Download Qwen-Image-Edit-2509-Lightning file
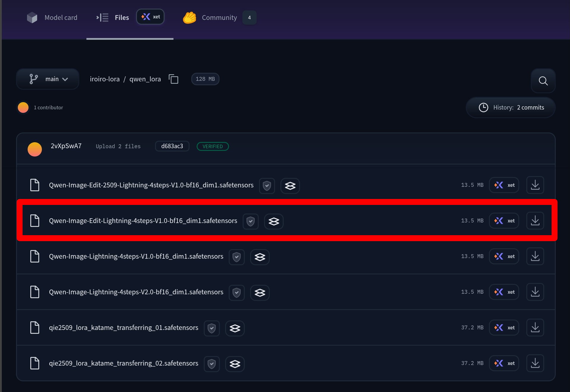570x392 pixels. point(535,185)
